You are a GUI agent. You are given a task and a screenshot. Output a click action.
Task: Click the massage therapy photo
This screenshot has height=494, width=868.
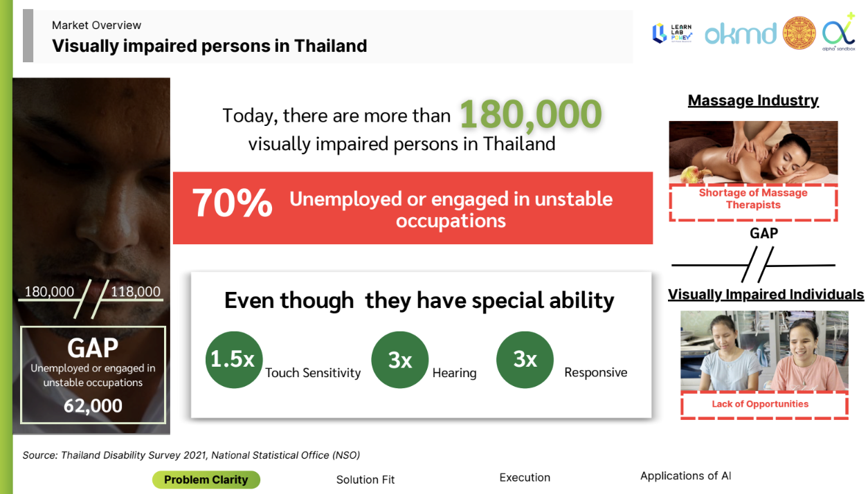click(x=753, y=152)
